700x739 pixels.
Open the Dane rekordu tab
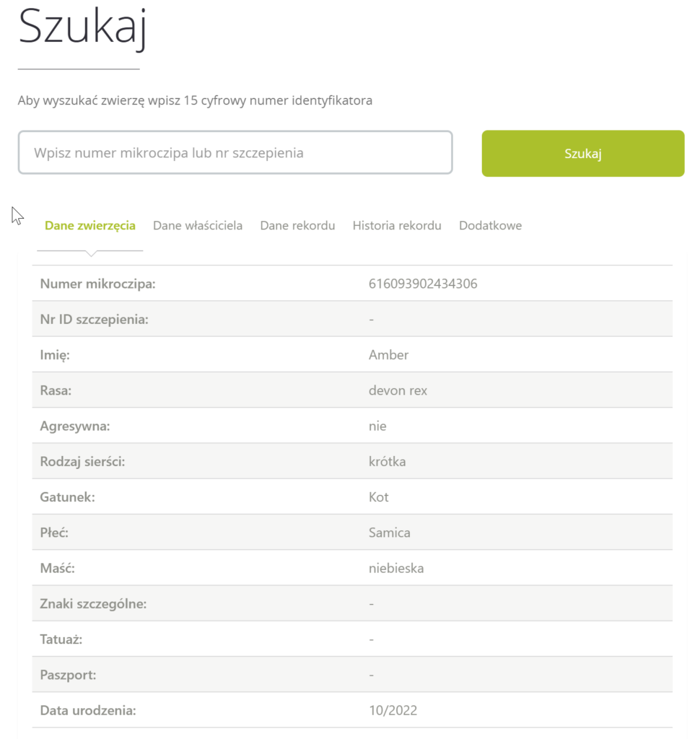click(297, 226)
